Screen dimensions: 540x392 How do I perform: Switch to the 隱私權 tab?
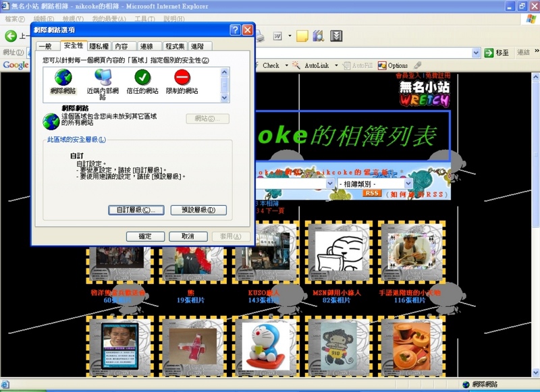(x=99, y=46)
